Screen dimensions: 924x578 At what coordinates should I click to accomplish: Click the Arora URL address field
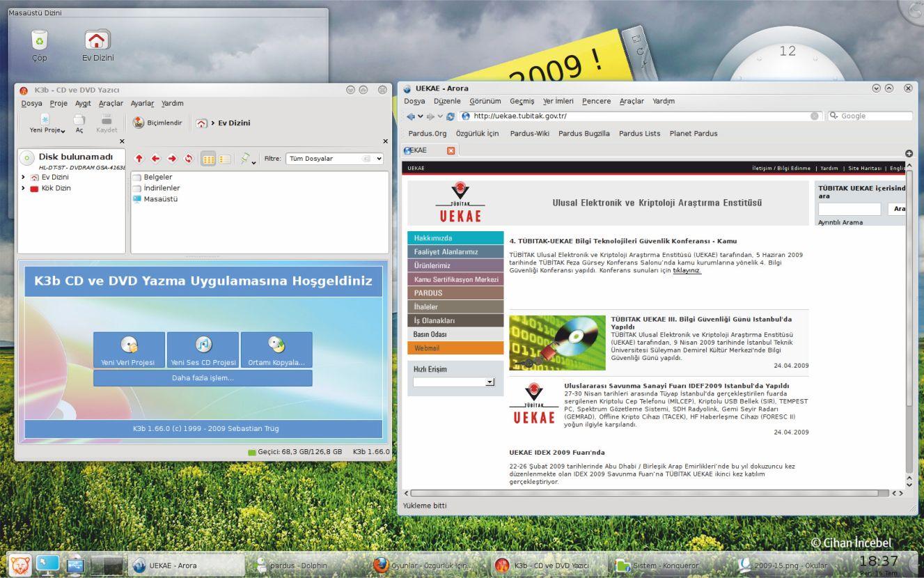[639, 116]
